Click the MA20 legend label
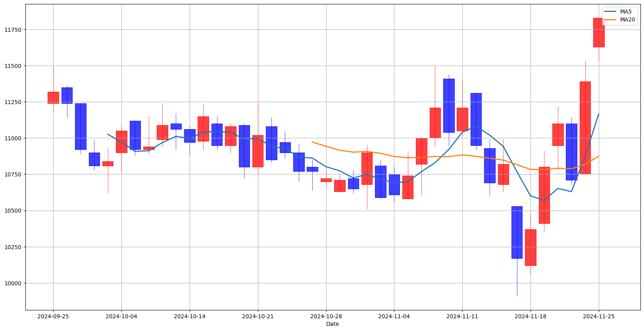This screenshot has height=331, width=644. click(x=627, y=20)
